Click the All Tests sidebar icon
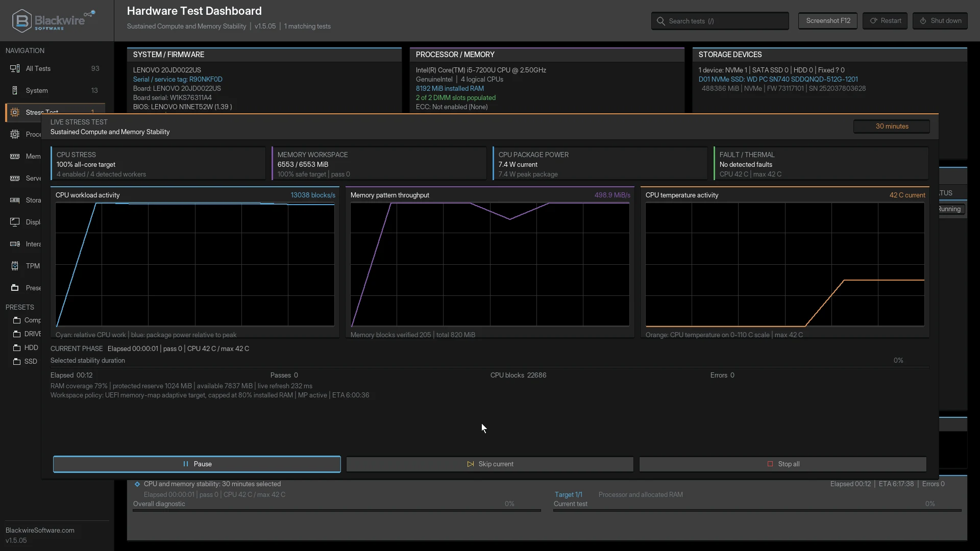Viewport: 980px width, 551px height. point(15,68)
